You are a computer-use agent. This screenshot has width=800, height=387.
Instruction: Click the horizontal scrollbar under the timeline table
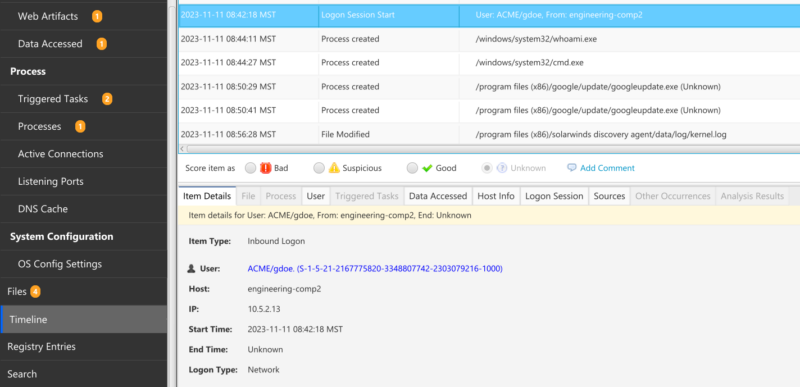[x=492, y=149]
